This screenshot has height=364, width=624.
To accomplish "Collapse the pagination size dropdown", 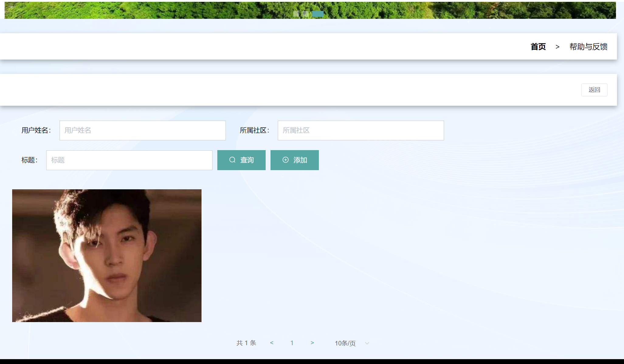I will 367,343.
